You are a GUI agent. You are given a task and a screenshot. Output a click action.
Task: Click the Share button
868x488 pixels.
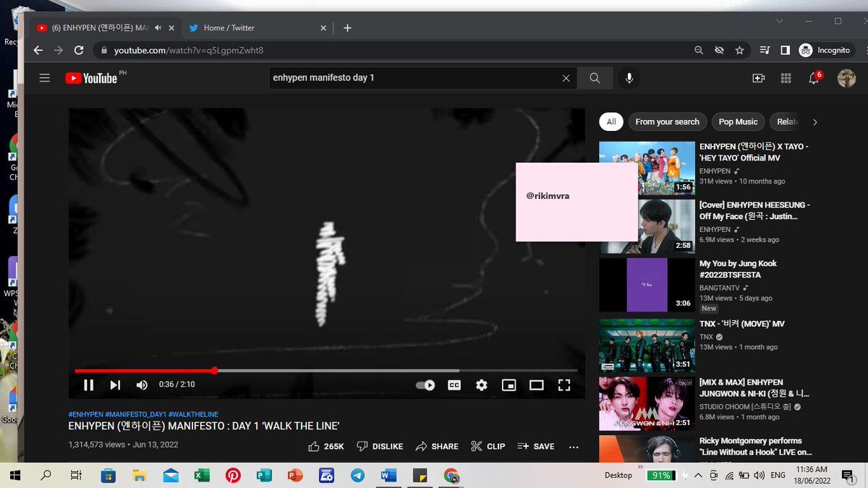click(437, 447)
